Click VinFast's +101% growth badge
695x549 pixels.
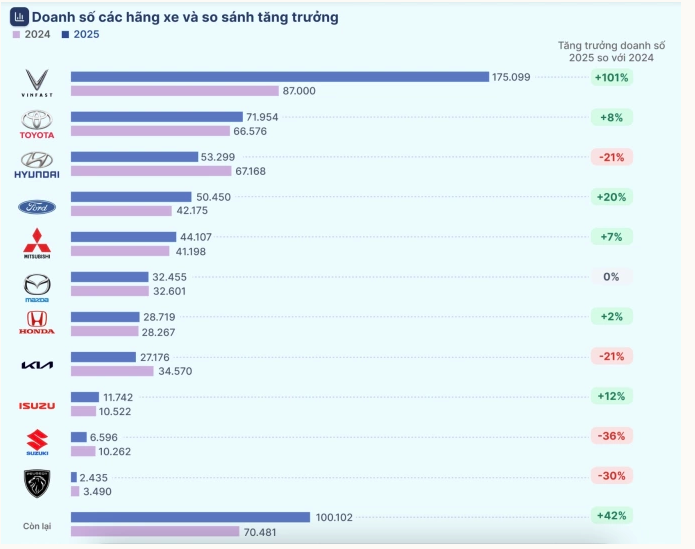click(x=612, y=78)
